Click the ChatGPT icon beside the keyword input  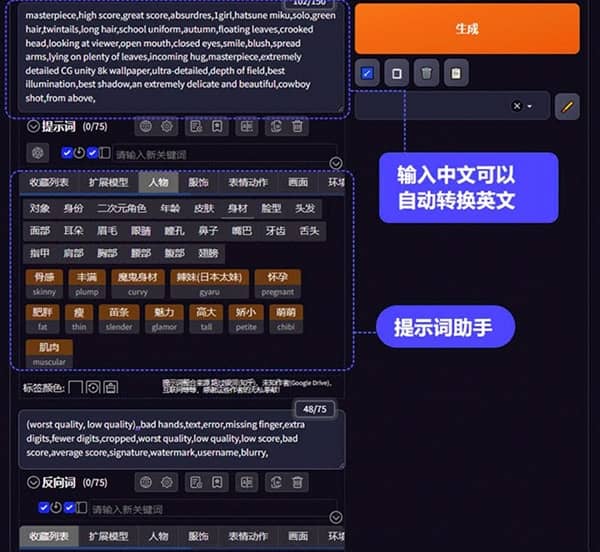click(39, 153)
